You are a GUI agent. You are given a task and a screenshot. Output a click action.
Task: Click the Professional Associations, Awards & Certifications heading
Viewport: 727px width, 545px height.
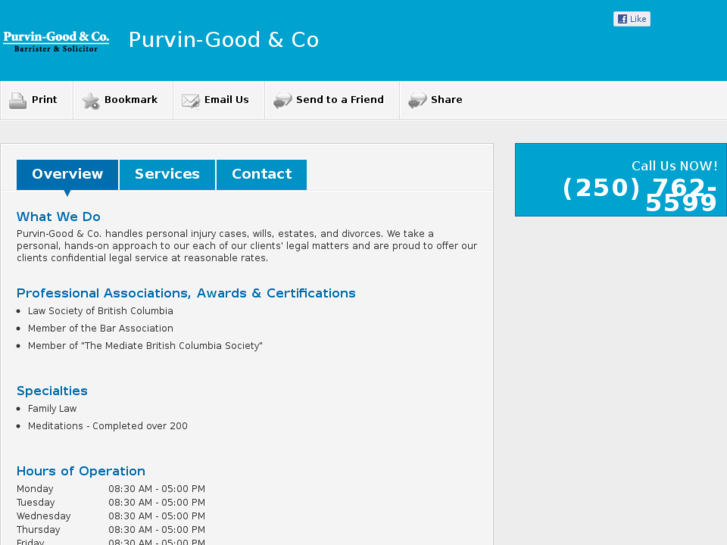(186, 293)
